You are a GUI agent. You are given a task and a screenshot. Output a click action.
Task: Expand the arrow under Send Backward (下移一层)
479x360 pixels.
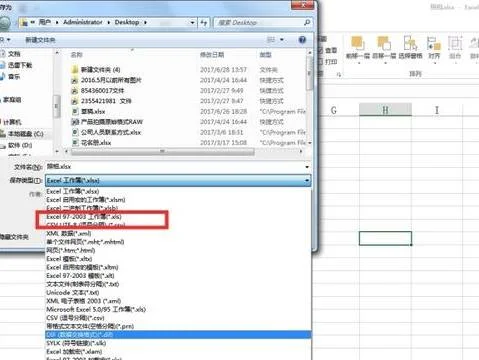click(385, 62)
